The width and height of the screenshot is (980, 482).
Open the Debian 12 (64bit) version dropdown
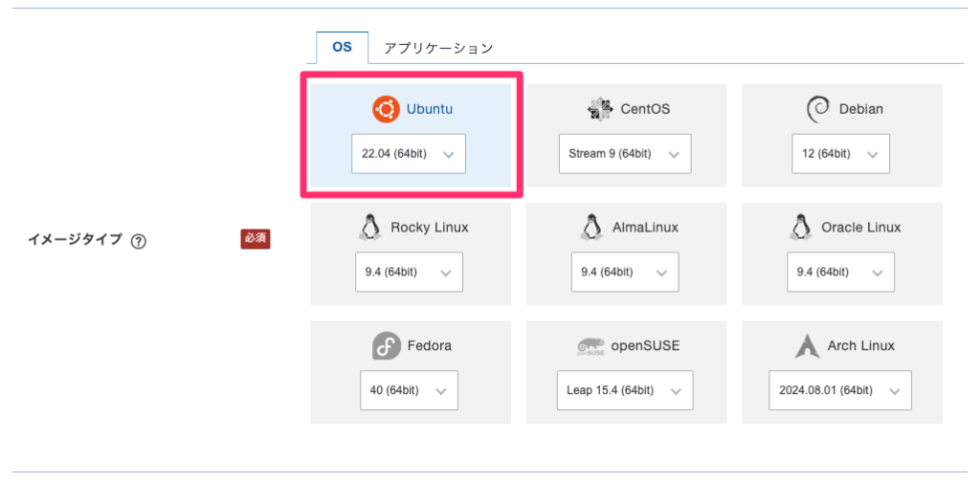(x=840, y=154)
